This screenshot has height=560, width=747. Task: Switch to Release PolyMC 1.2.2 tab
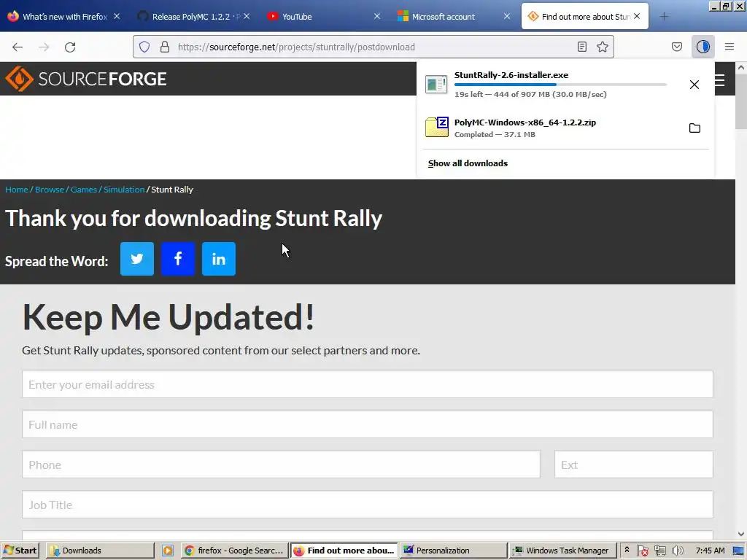click(x=196, y=17)
